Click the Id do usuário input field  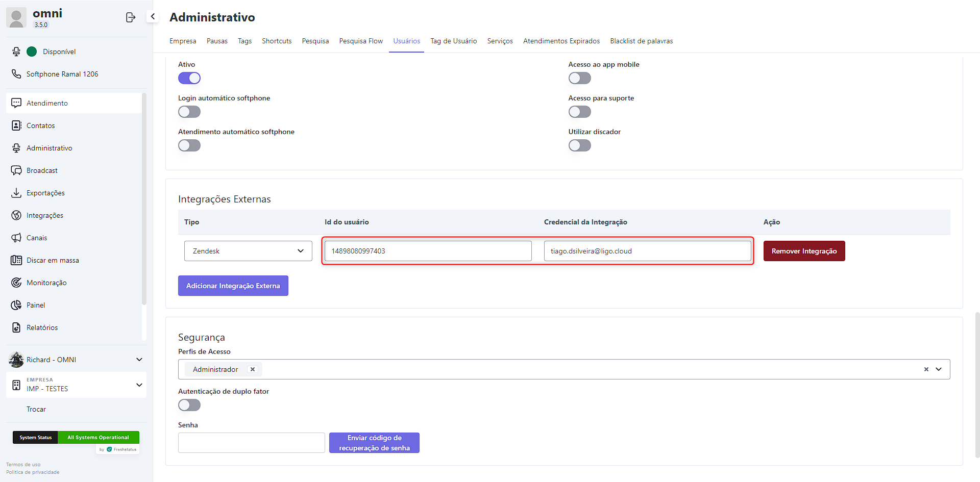click(x=428, y=251)
